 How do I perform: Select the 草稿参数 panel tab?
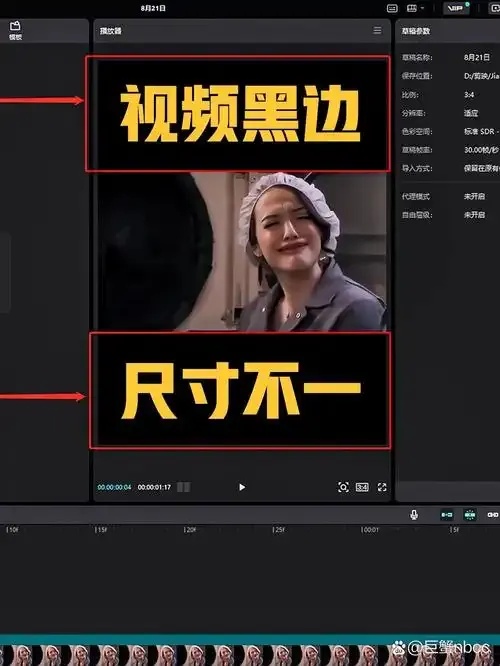416,31
